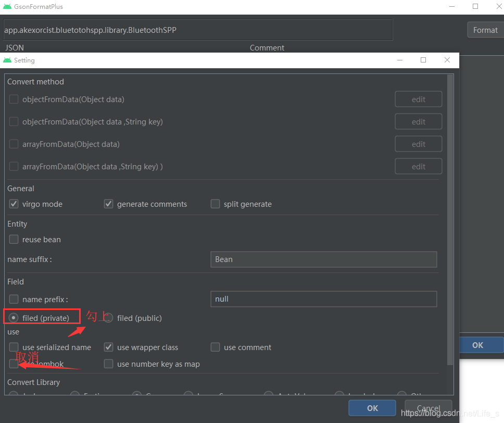
Task: Enable the use comment checkbox
Action: [x=215, y=347]
